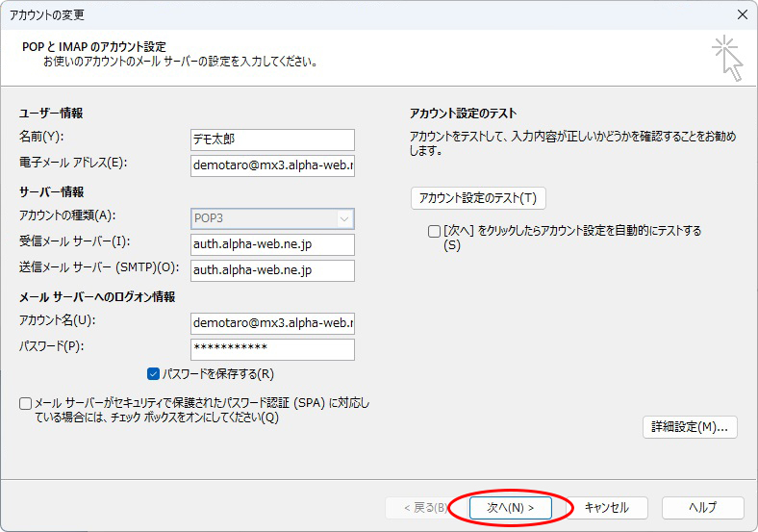
Task: Click the 送信メール サーバー (SMTP) text field
Action: coord(272,270)
